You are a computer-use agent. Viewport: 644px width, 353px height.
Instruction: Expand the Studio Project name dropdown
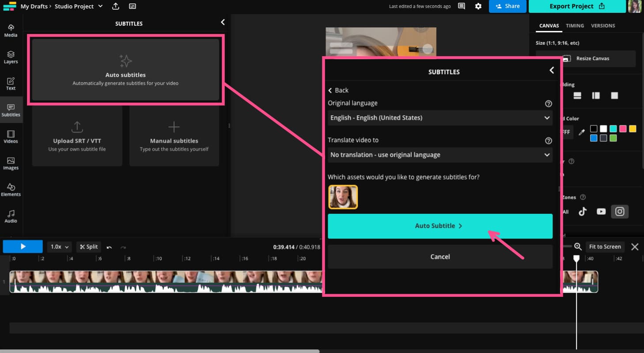pos(100,6)
